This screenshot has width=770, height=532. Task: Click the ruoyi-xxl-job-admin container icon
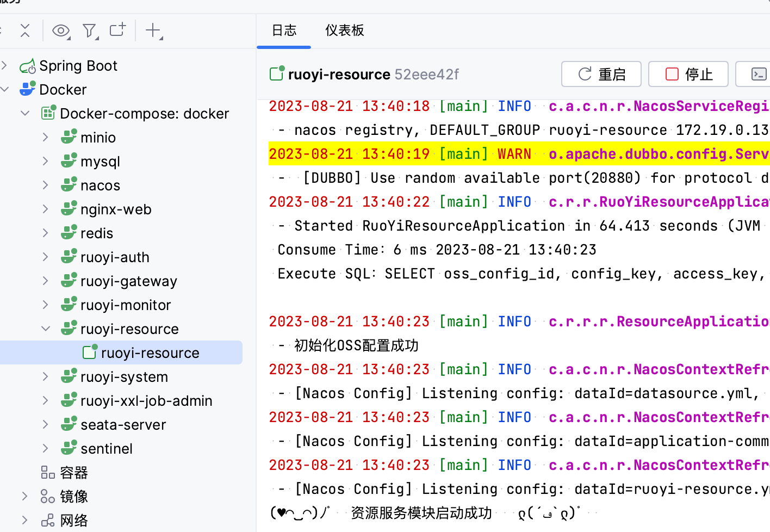pyautogui.click(x=69, y=400)
